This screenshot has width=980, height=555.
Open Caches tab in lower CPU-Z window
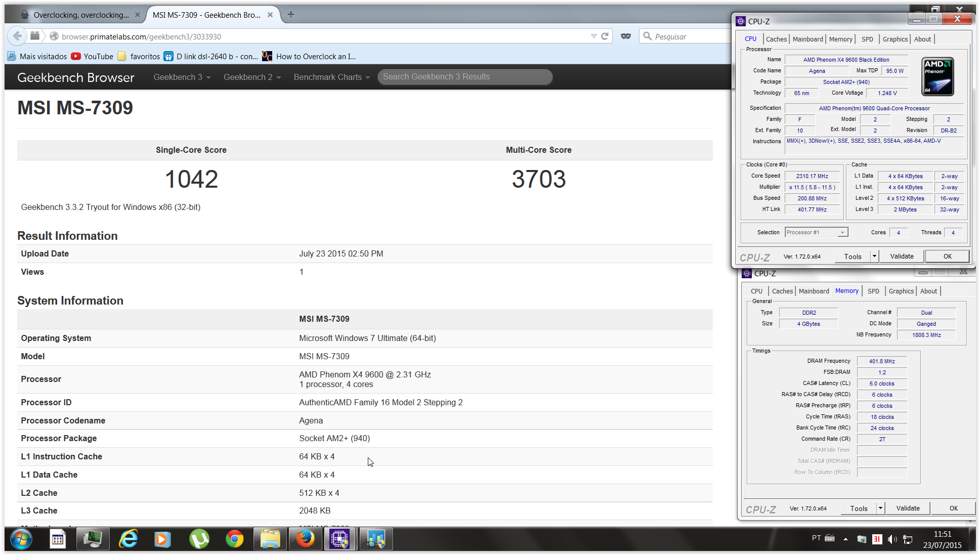coord(782,291)
